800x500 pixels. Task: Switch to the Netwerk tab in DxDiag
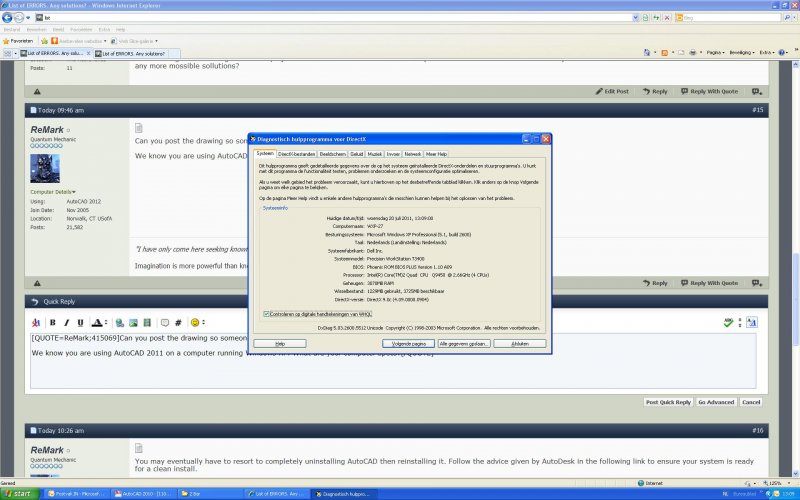coord(412,154)
